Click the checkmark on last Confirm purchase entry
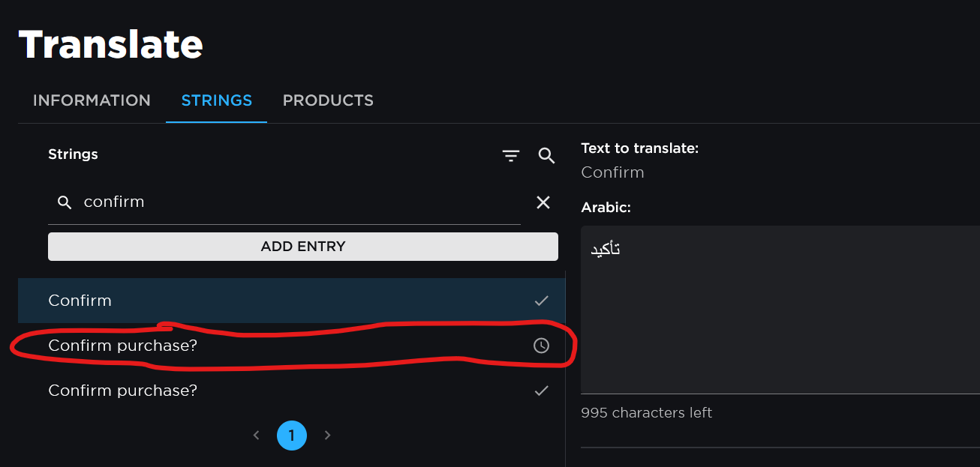The width and height of the screenshot is (980, 467). point(541,390)
